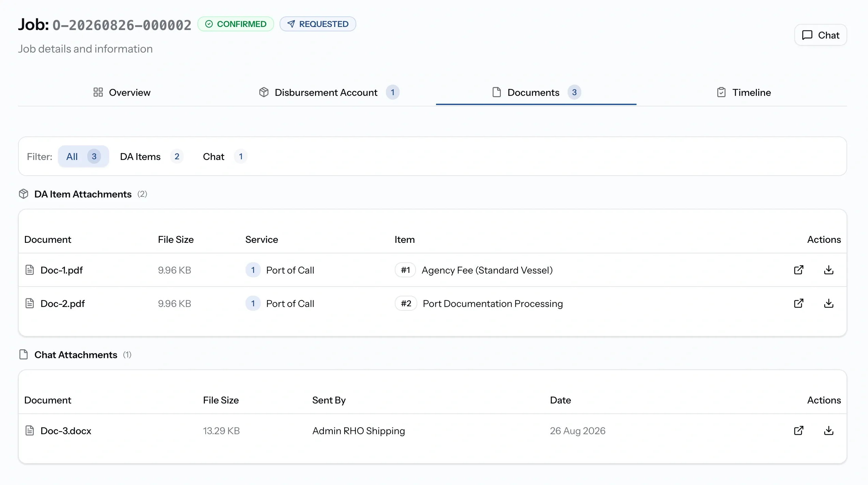Click job number 0-20260826-000002

point(122,25)
